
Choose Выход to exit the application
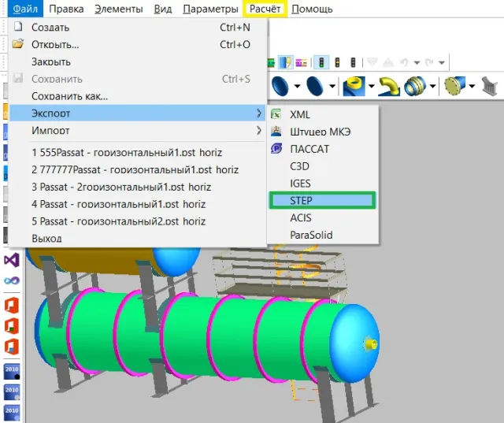pyautogui.click(x=46, y=238)
